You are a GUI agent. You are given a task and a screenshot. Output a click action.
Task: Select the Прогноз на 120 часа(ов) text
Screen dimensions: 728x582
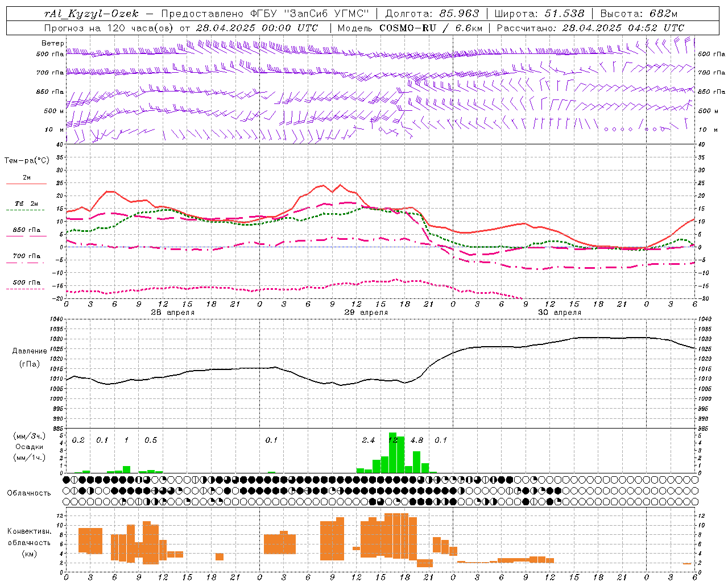(x=110, y=28)
